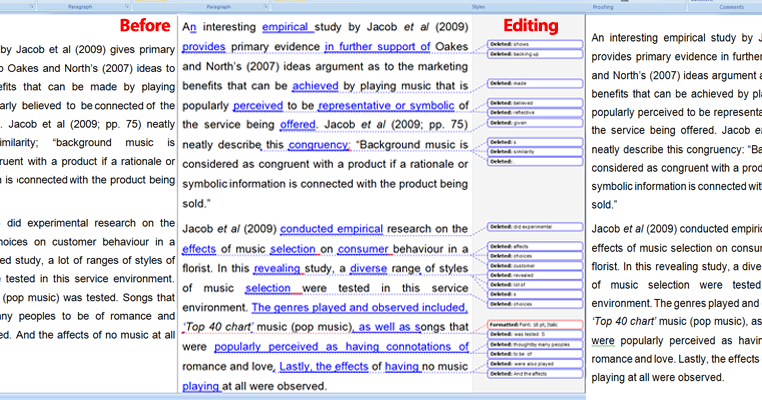Select the 'Deleted: reflective' revision balloon
The image size is (762, 400).
535,113
